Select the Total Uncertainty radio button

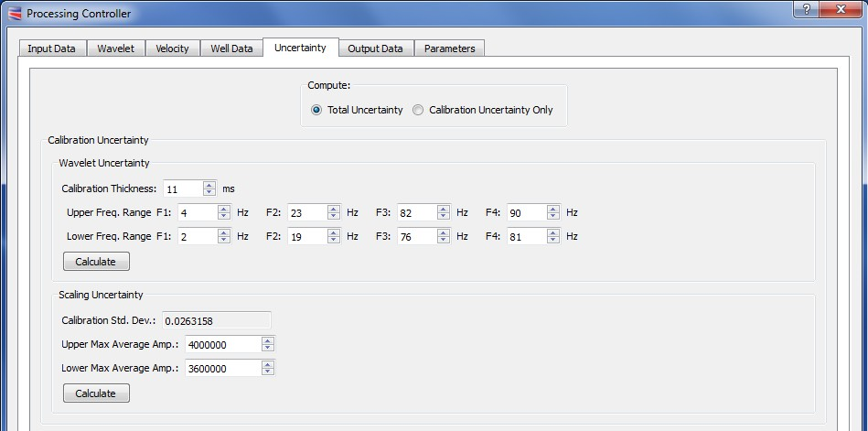point(316,110)
